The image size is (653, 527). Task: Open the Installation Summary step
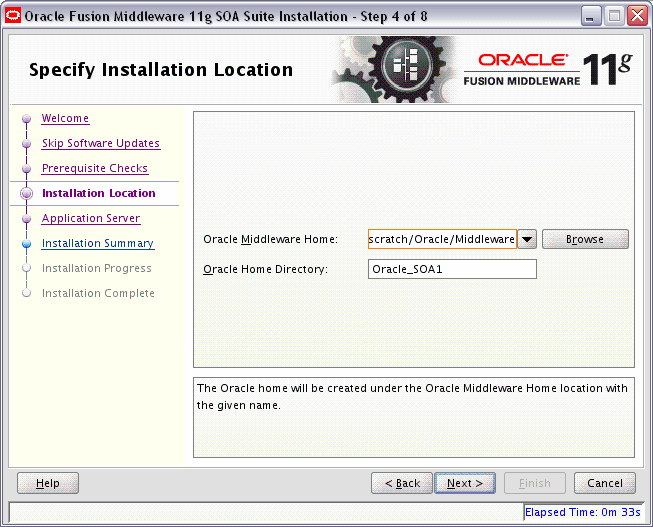(98, 243)
